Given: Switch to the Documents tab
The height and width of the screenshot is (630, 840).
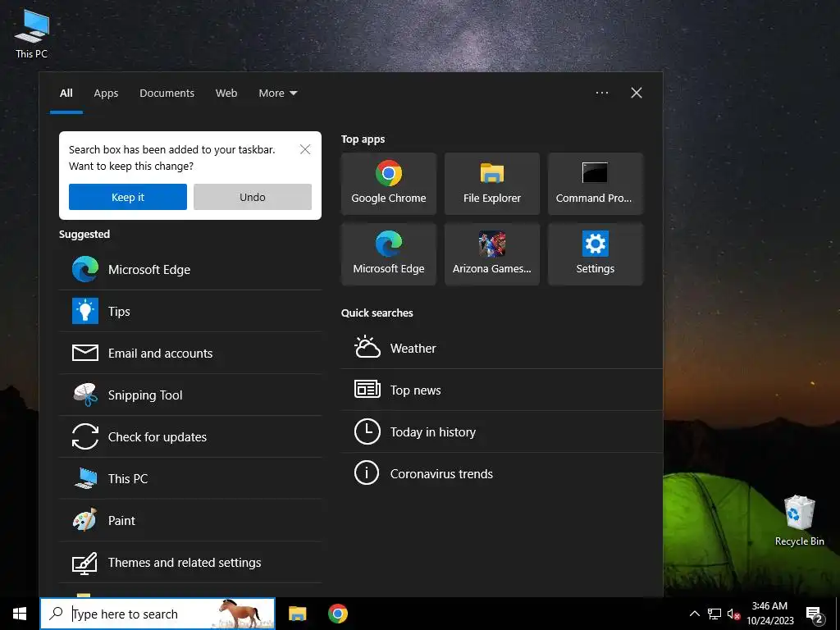Looking at the screenshot, I should [x=167, y=94].
